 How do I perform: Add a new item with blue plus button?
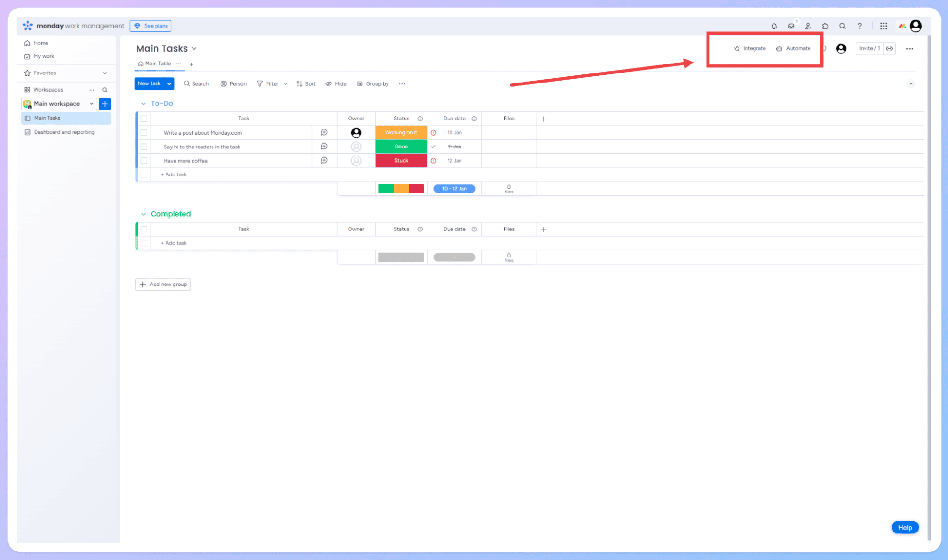coord(105,104)
